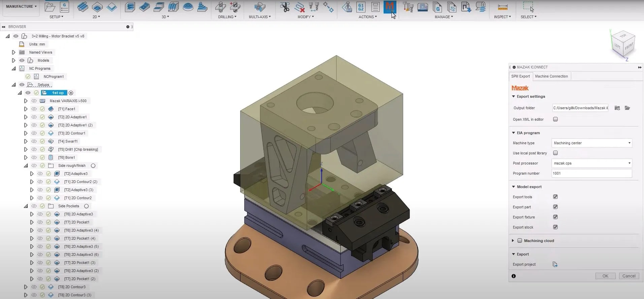
Task: Click the Mazak iConnect M icon
Action: tap(390, 7)
